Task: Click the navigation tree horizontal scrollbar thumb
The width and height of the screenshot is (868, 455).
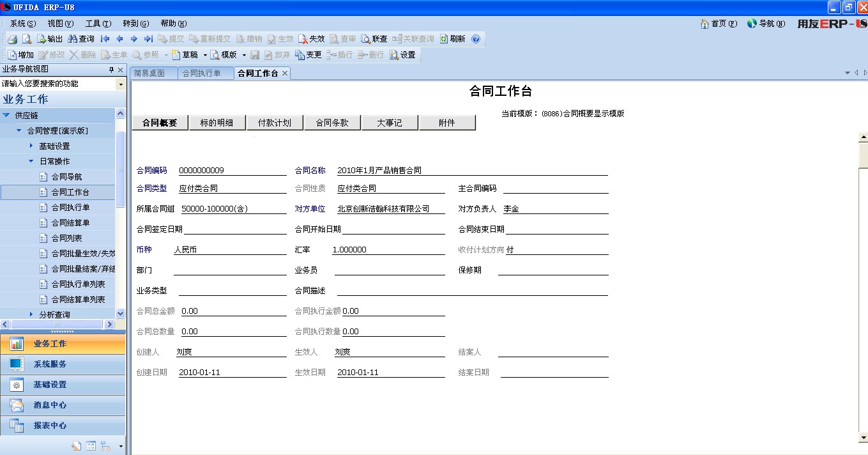Action: [x=57, y=325]
